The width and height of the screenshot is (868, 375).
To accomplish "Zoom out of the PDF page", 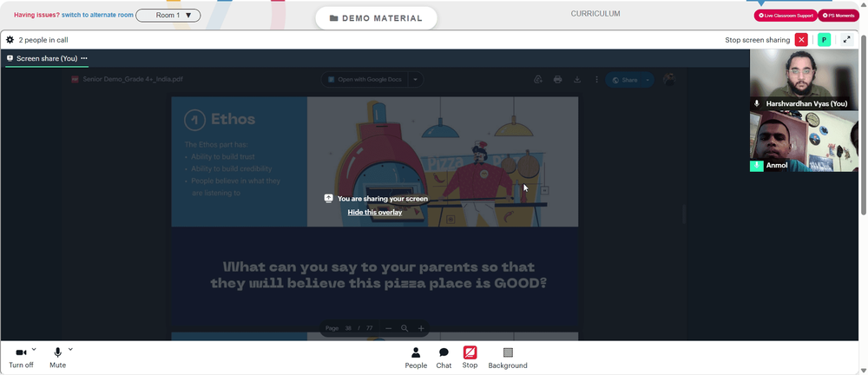I will [x=388, y=328].
